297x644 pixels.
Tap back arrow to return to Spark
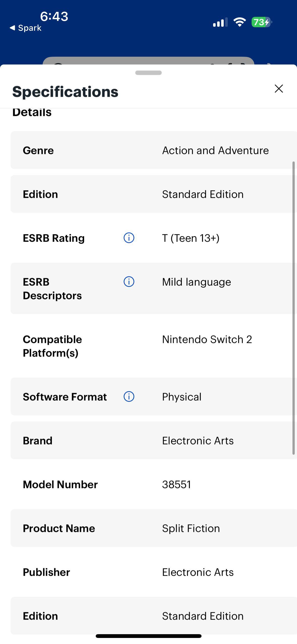13,28
